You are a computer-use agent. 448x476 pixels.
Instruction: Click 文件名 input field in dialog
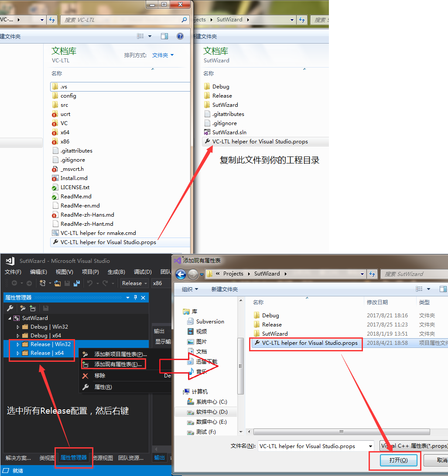313,446
